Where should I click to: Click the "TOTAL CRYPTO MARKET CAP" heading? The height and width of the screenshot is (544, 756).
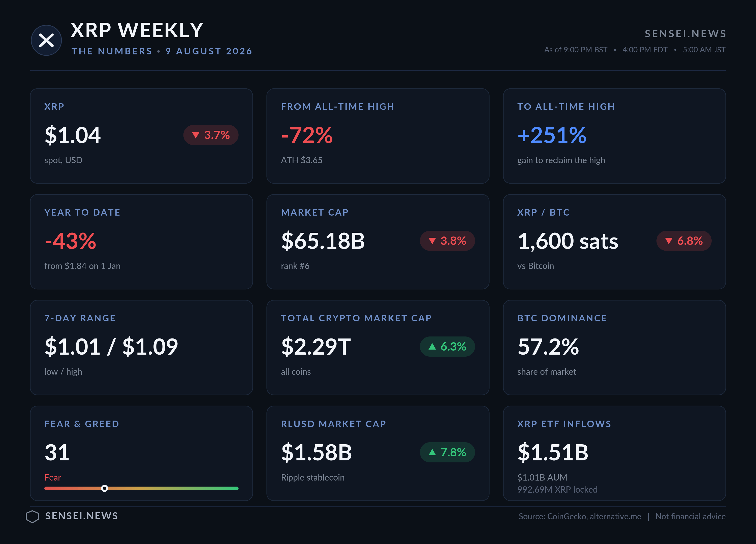[356, 318]
